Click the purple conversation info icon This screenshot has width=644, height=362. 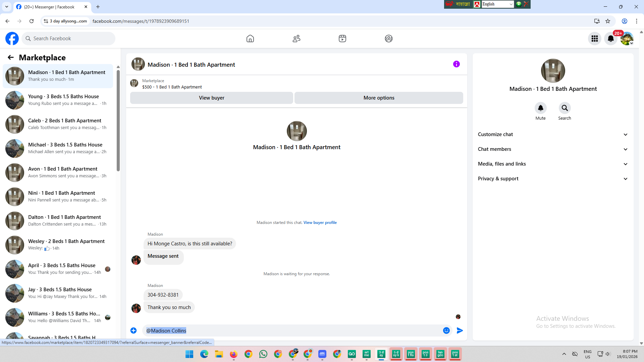coord(456,64)
